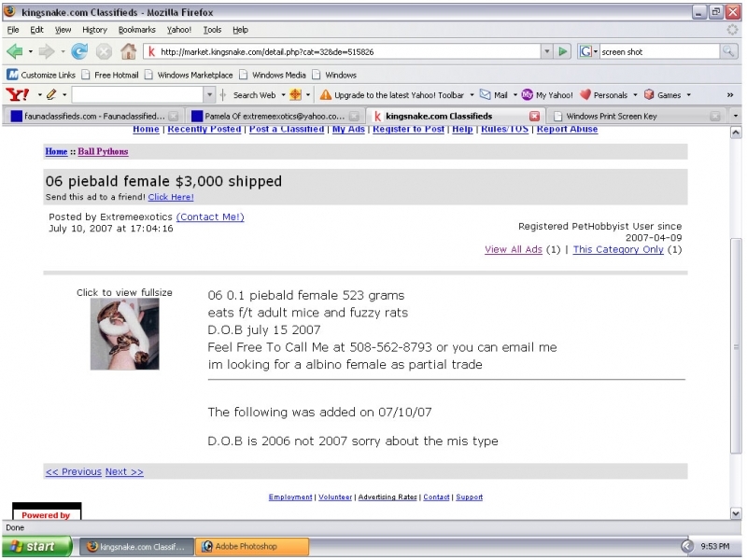Open the Tools menu

tap(212, 30)
